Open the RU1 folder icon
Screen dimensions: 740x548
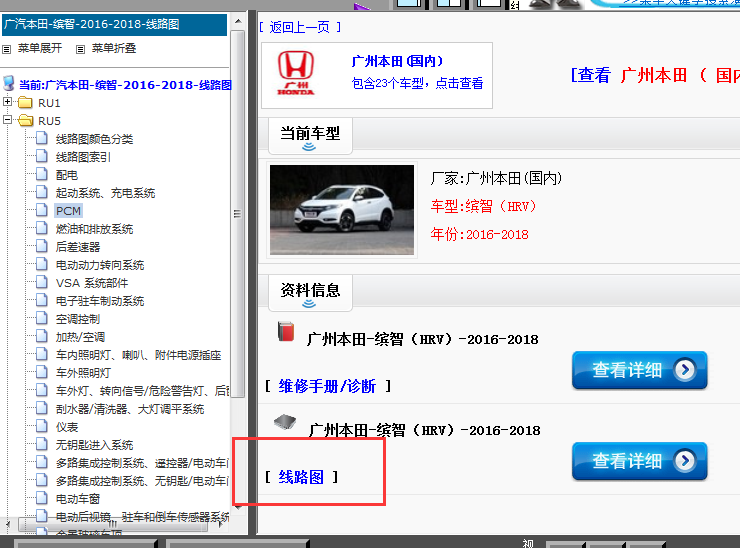tap(25, 102)
